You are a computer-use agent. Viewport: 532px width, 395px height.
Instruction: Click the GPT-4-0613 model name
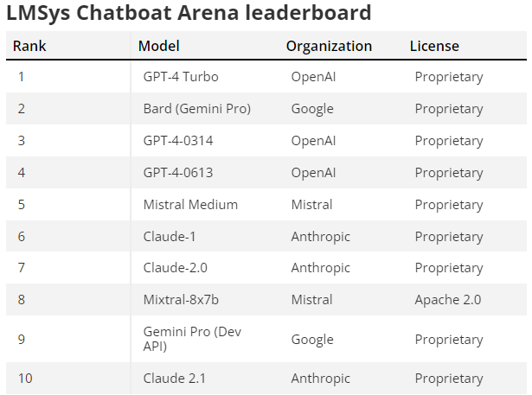pos(178,173)
